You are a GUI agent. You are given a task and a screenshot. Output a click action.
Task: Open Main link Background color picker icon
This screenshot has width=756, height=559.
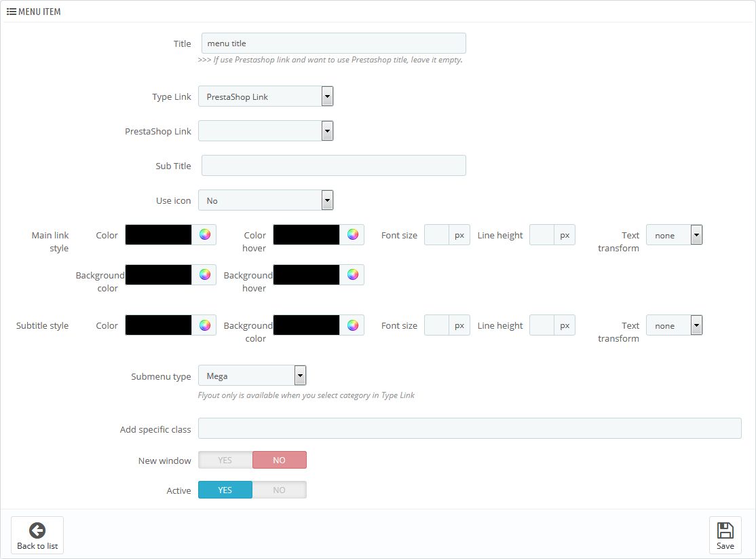pos(204,274)
